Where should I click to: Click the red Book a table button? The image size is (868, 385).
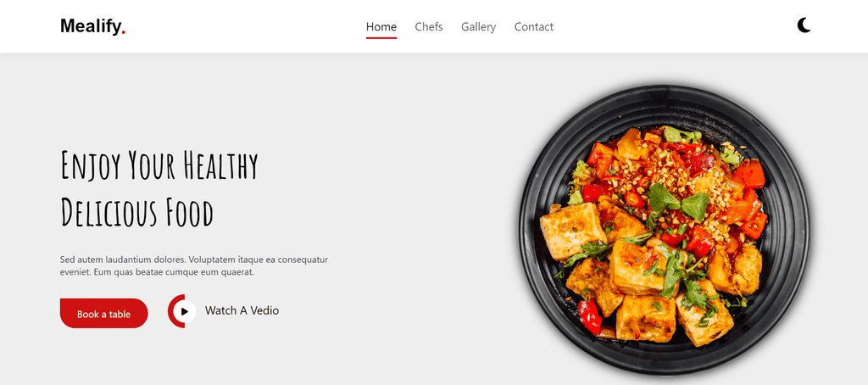click(104, 314)
